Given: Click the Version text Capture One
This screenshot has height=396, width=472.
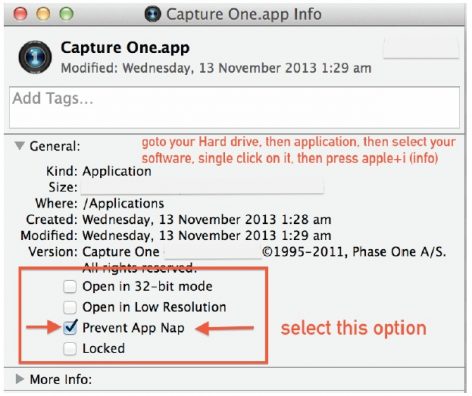Looking at the screenshot, I should [x=121, y=252].
